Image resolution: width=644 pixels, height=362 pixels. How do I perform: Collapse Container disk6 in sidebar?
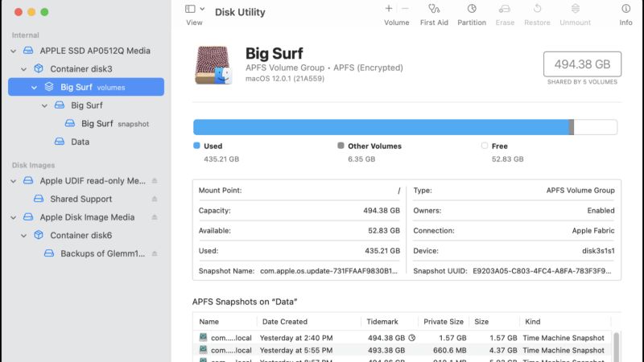24,236
